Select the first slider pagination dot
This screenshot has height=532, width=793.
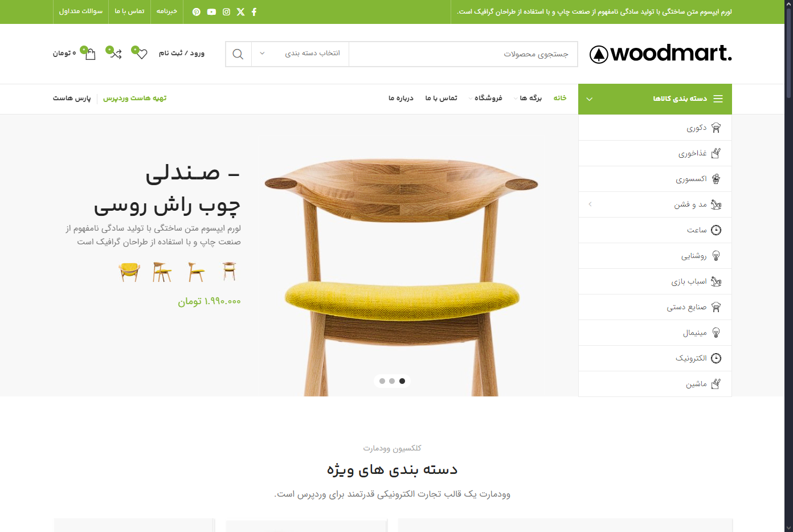click(382, 381)
